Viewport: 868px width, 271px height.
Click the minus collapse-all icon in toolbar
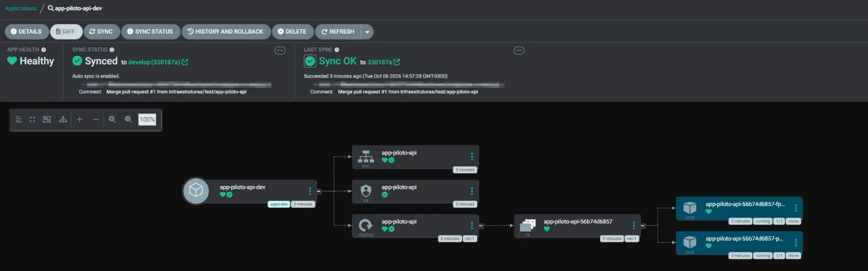pyautogui.click(x=95, y=119)
